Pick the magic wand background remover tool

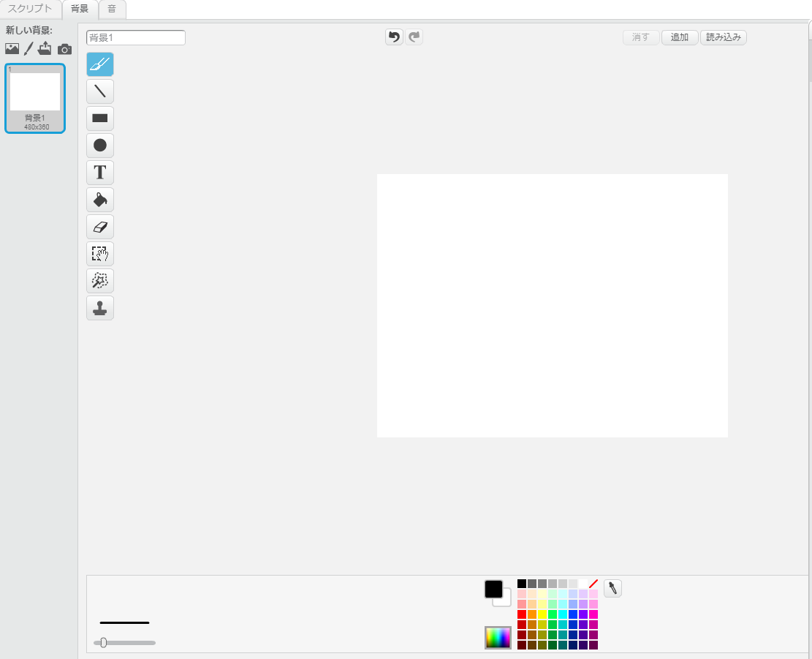[x=100, y=281]
